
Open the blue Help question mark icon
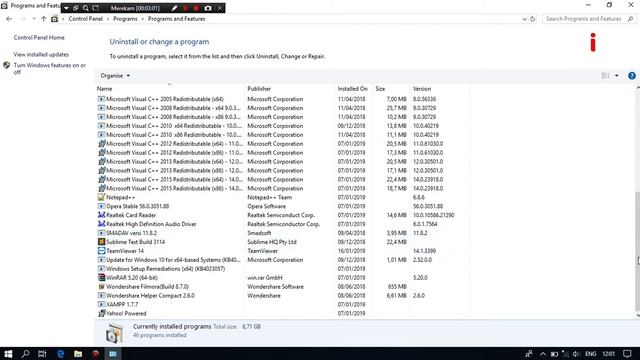coord(632,76)
